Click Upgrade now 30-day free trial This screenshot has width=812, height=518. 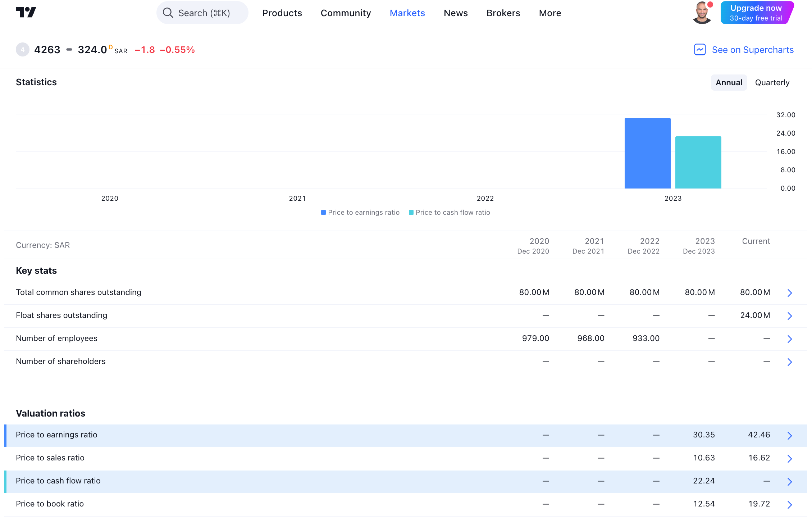click(x=756, y=13)
